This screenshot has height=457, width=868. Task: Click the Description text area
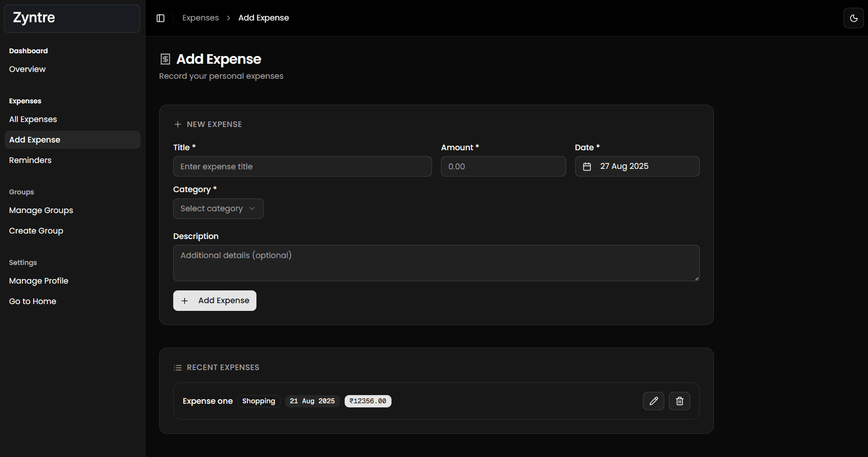(436, 263)
